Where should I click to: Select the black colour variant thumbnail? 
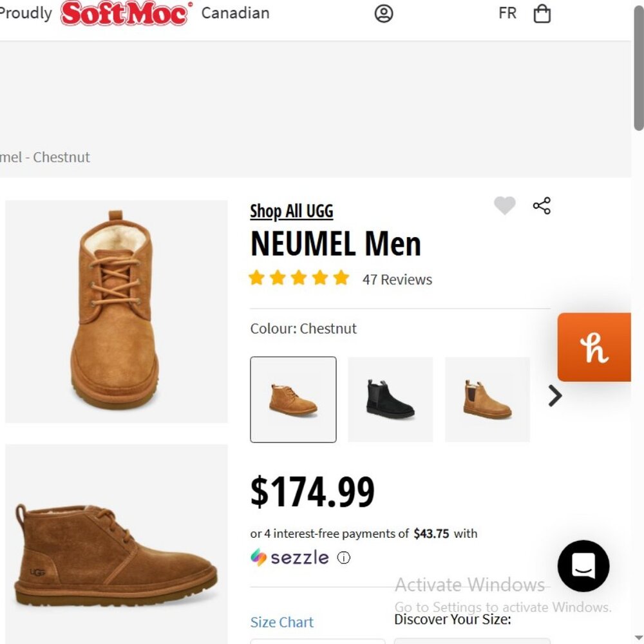pyautogui.click(x=390, y=399)
